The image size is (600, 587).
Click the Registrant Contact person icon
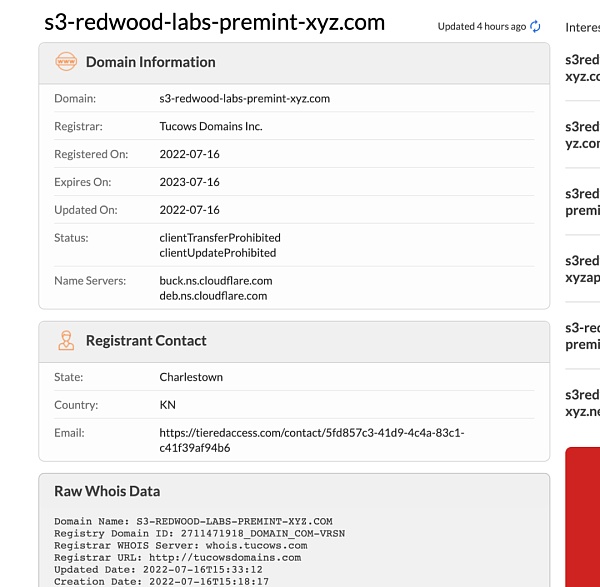click(66, 341)
